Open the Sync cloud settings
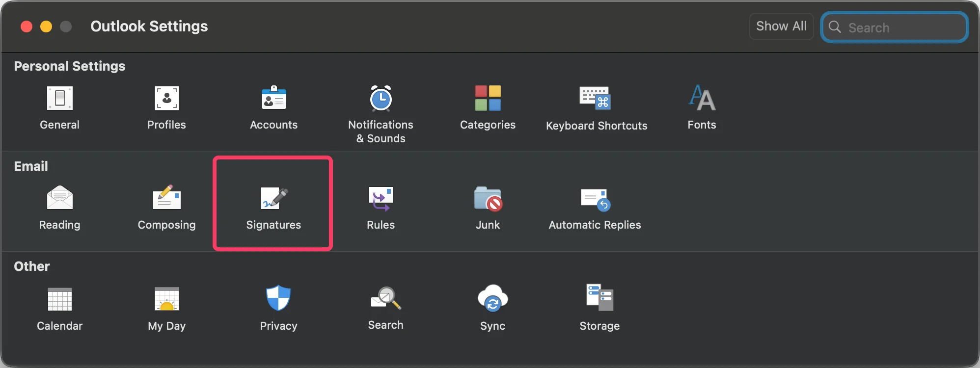The image size is (980, 368). (x=492, y=309)
